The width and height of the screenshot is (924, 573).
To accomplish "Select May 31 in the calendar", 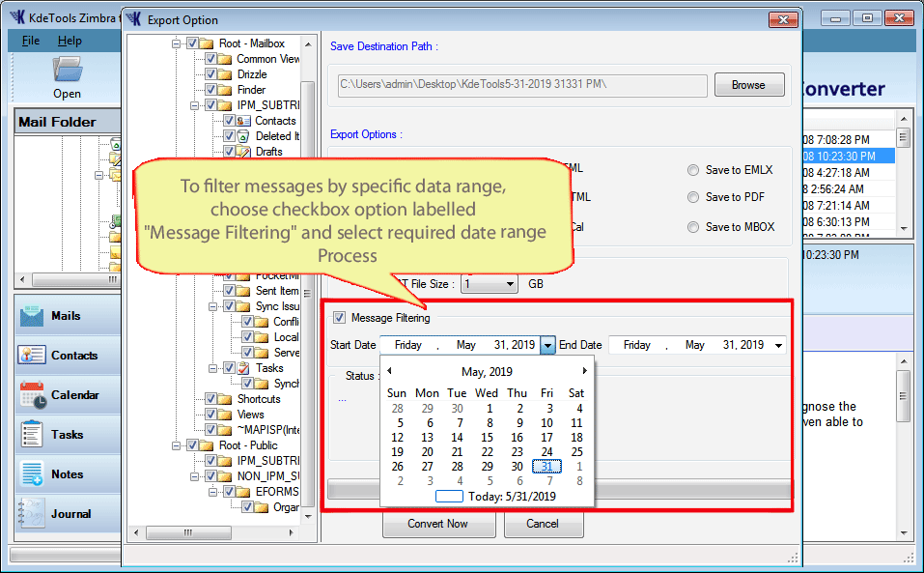I will click(546, 467).
